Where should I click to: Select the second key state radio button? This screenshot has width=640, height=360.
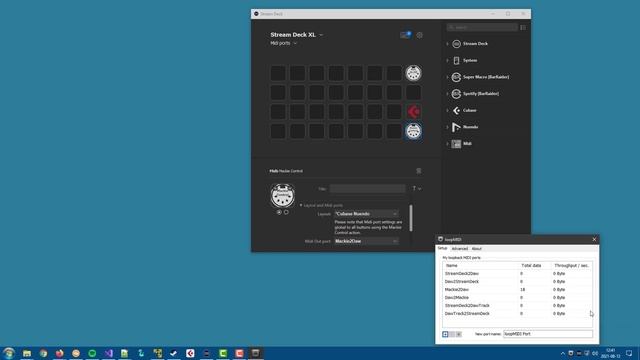(286, 212)
